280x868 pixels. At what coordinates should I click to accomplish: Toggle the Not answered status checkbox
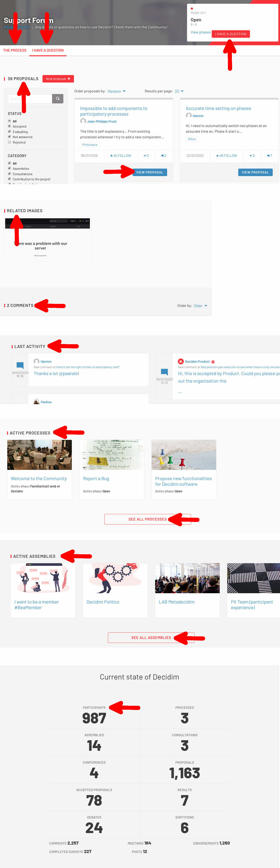pos(9,136)
